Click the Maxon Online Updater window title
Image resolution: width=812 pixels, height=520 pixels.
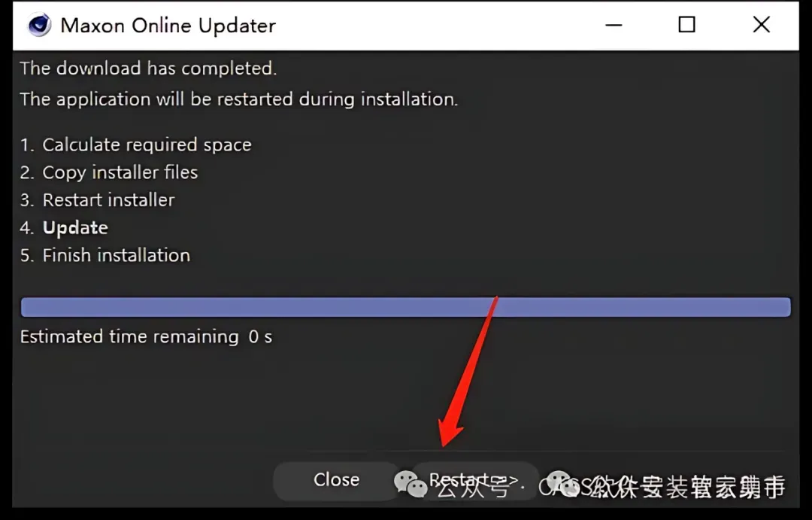(168, 26)
